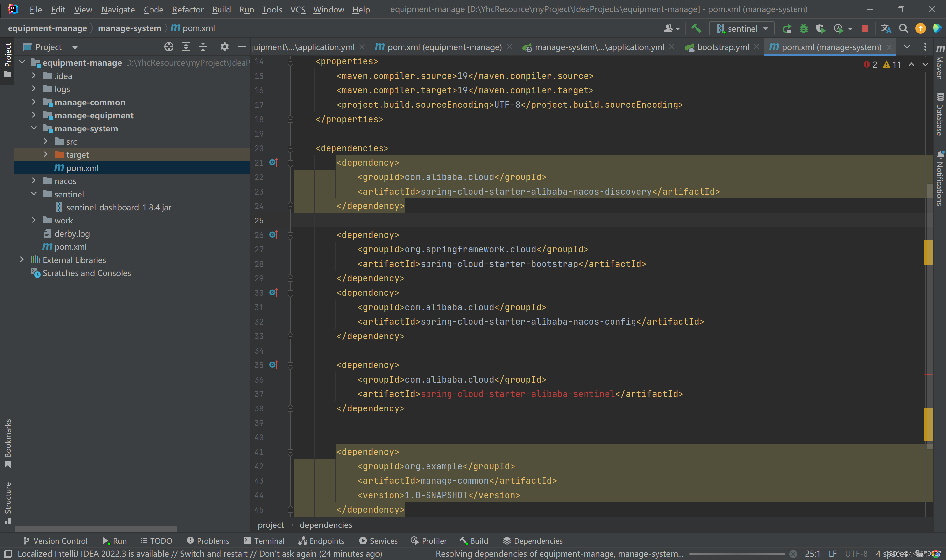
Task: Toggle the Structure tool window
Action: click(8, 503)
